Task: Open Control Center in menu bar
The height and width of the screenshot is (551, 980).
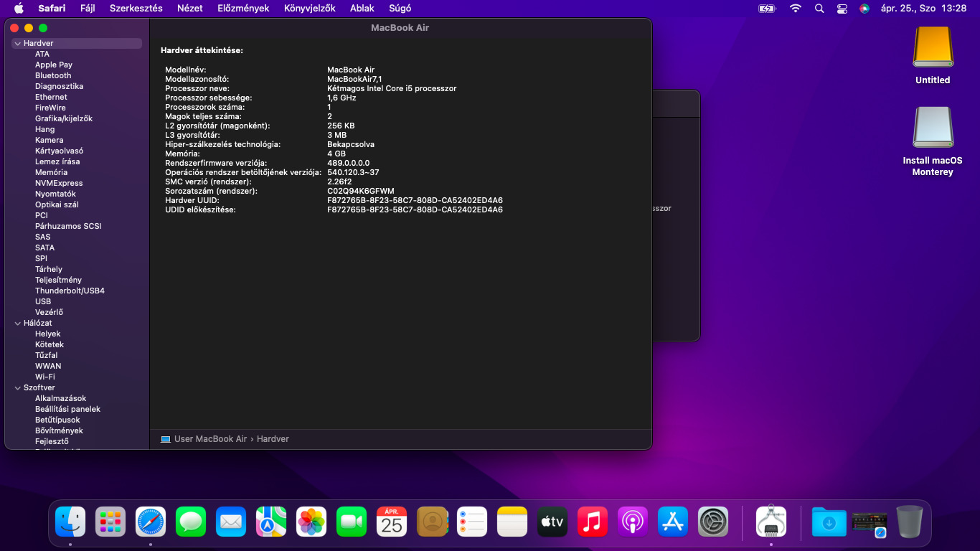Action: coord(842,9)
